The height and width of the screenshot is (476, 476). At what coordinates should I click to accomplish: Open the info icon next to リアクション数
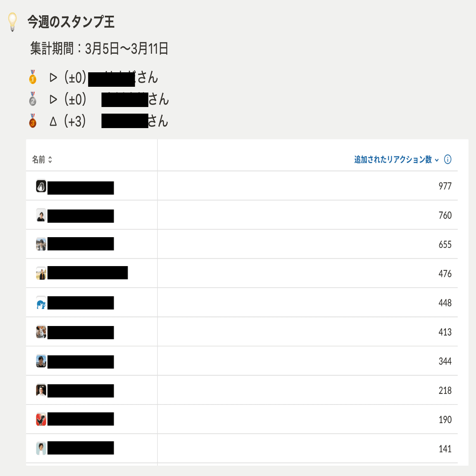(448, 159)
